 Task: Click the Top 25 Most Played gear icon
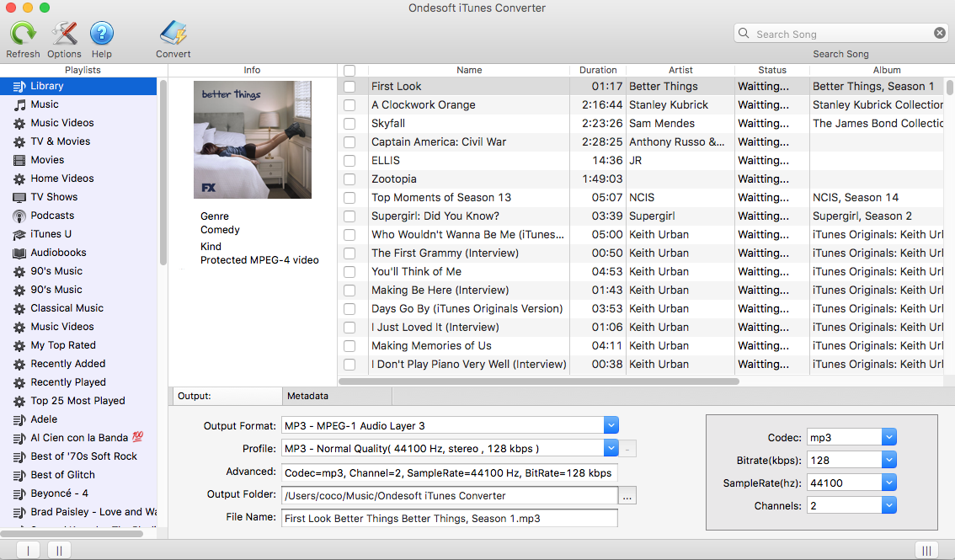[19, 401]
